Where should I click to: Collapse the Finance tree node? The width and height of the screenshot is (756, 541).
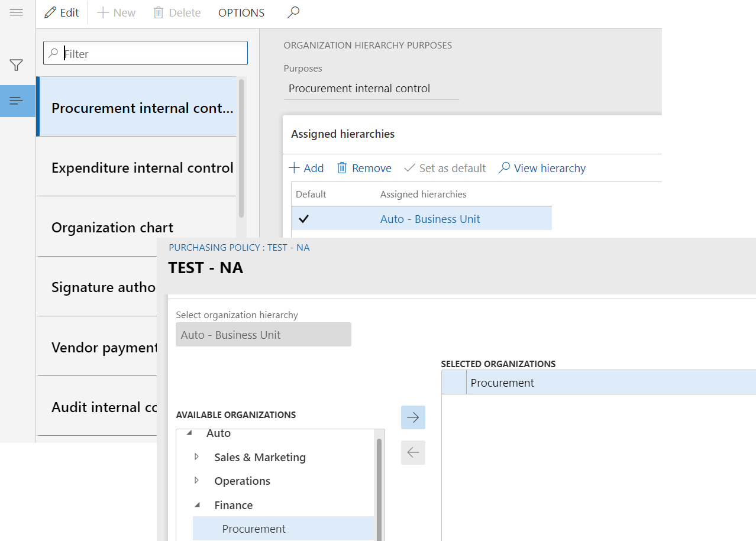click(198, 506)
